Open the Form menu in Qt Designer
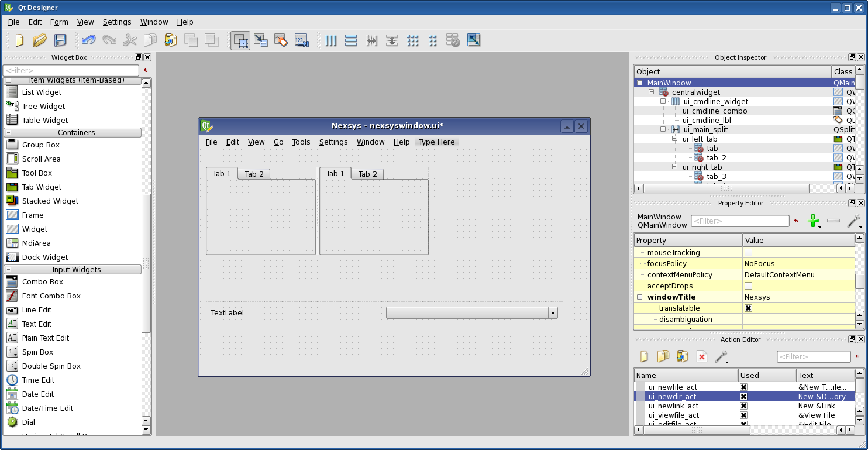868x450 pixels. (58, 22)
